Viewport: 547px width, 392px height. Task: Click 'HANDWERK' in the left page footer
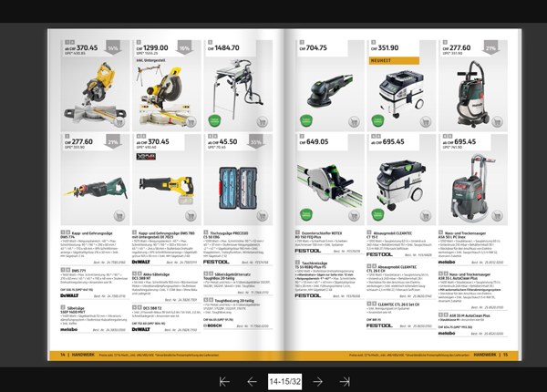(83, 355)
